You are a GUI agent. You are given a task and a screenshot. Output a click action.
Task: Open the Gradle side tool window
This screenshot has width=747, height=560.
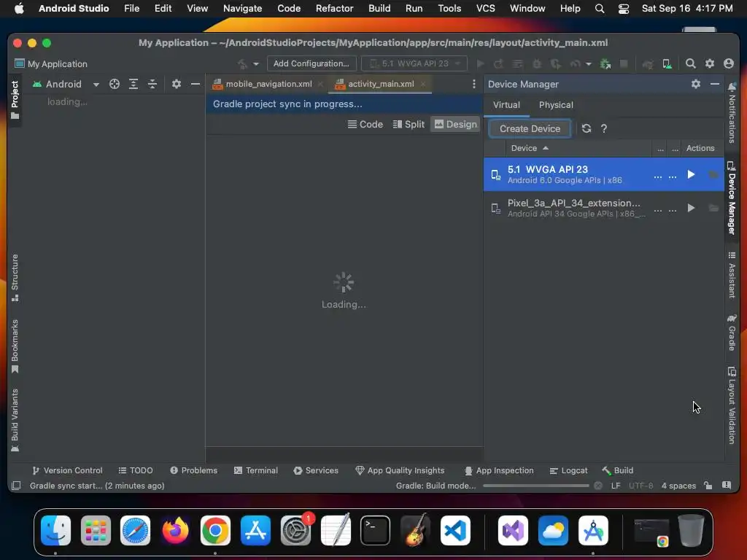click(x=732, y=332)
